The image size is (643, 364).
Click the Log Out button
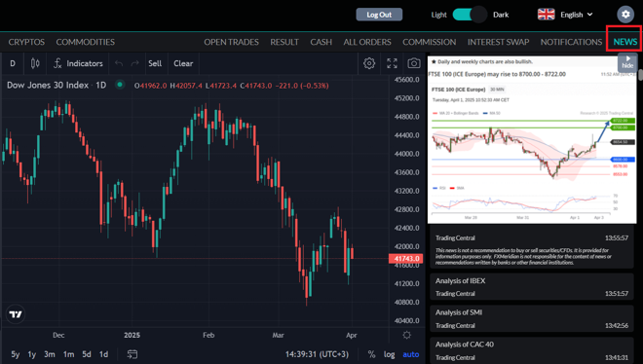[379, 15]
